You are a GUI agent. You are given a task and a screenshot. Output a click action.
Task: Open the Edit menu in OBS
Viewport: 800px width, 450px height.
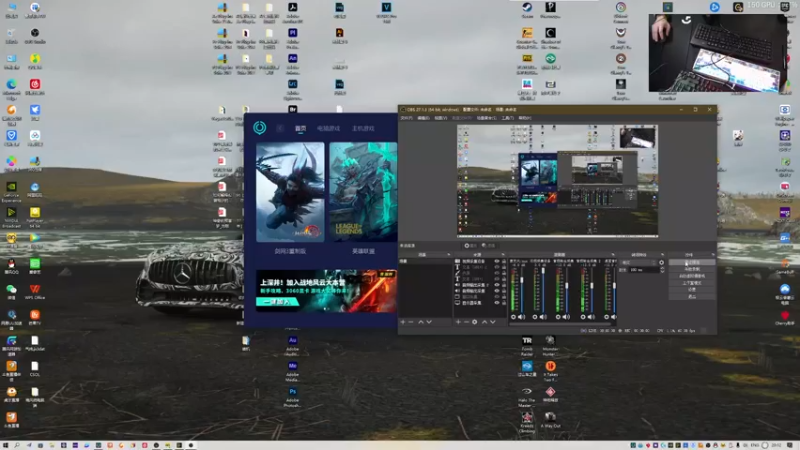pos(423,118)
